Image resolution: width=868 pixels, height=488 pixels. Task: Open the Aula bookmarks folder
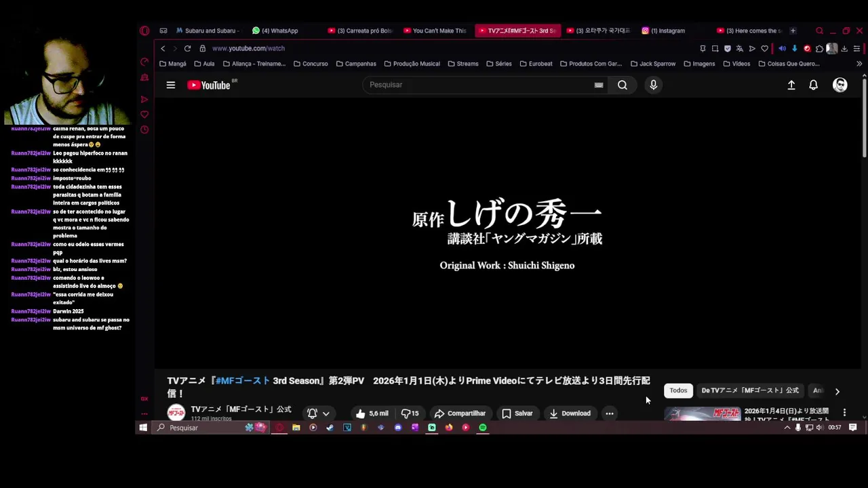coord(204,64)
